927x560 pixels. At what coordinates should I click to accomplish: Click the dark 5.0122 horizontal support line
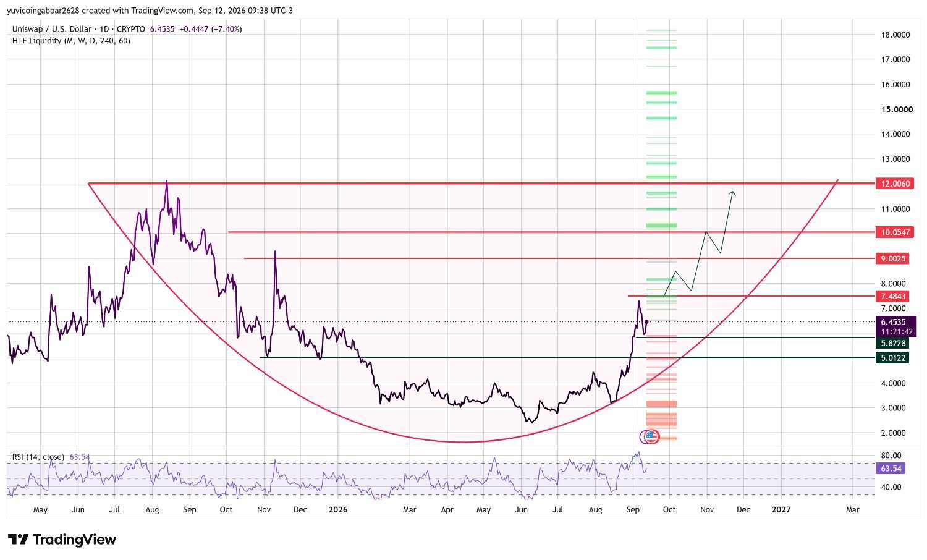[x=567, y=358]
